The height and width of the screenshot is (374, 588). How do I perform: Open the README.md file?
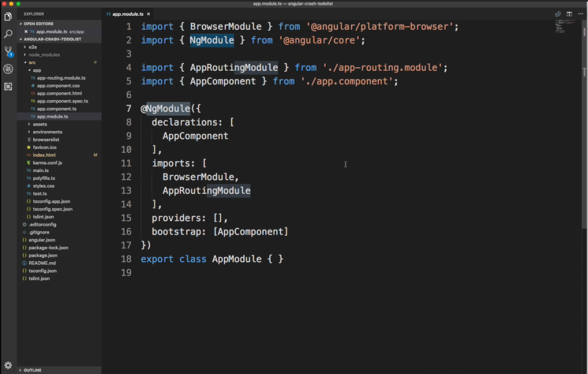pyautogui.click(x=43, y=263)
